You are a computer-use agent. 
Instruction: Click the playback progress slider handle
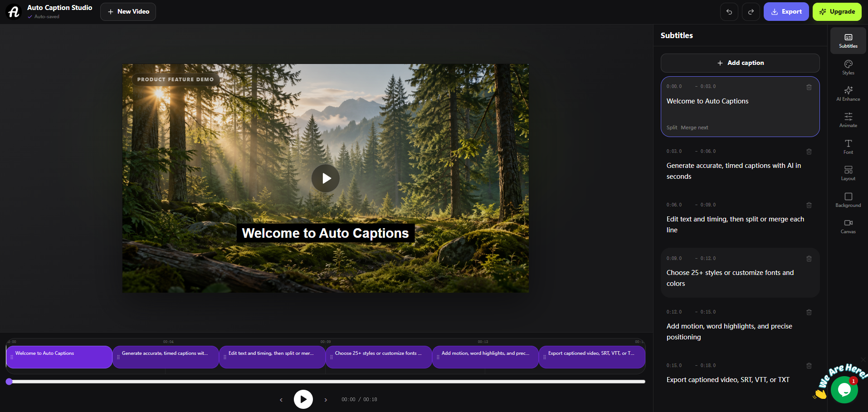point(9,382)
